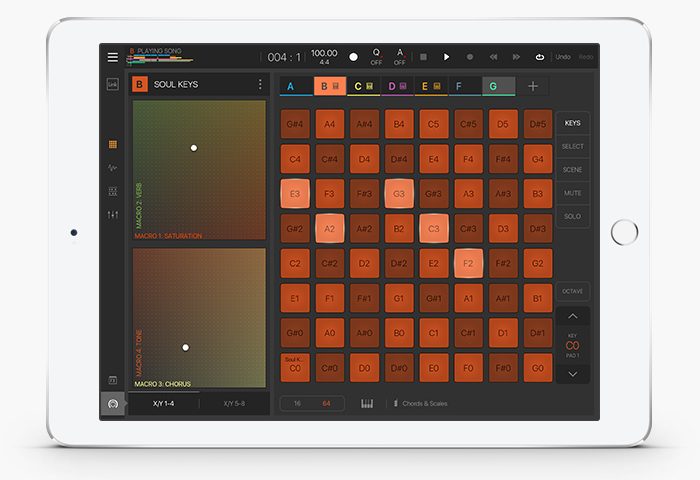Move the Macro 1/2 X/Y pad handle
This screenshot has width=700, height=480.
(194, 148)
